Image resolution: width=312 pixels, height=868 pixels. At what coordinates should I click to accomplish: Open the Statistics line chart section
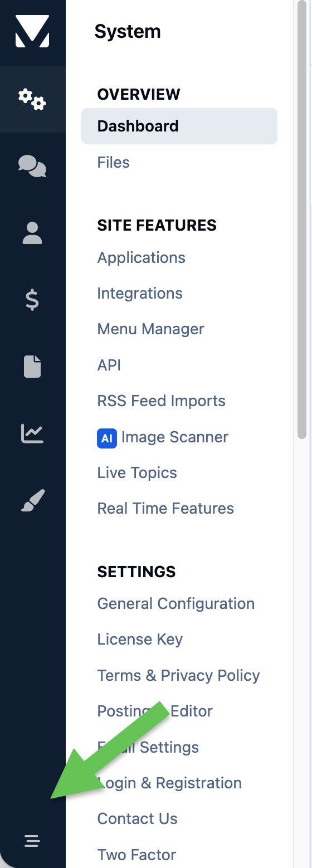point(32,433)
